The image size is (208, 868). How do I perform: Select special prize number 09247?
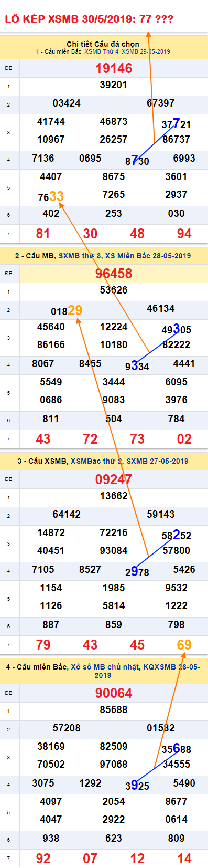(114, 479)
